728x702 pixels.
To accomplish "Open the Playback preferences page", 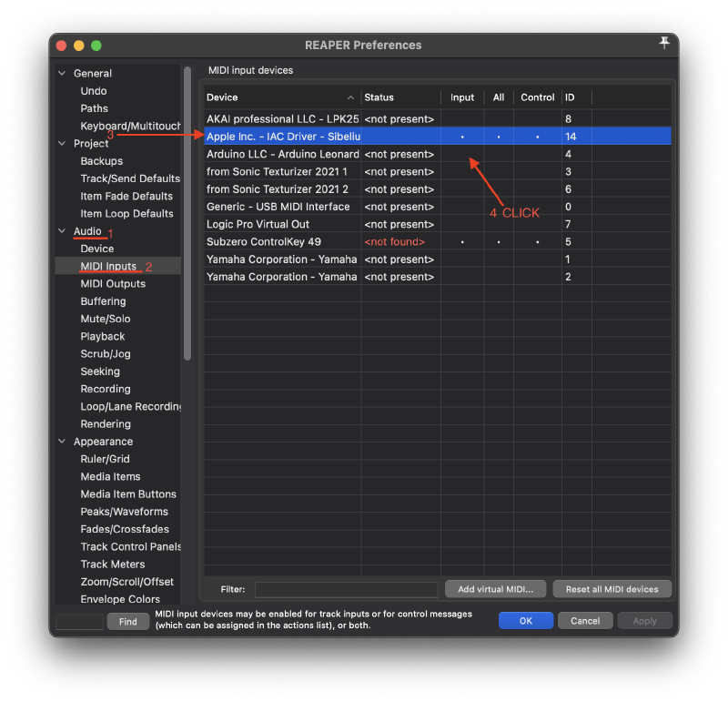I will coord(103,336).
